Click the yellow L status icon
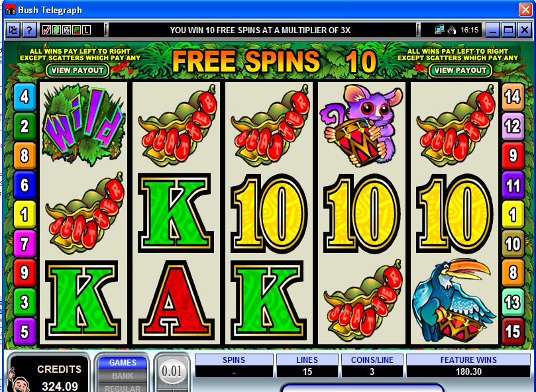The width and height of the screenshot is (536, 392). (87, 30)
